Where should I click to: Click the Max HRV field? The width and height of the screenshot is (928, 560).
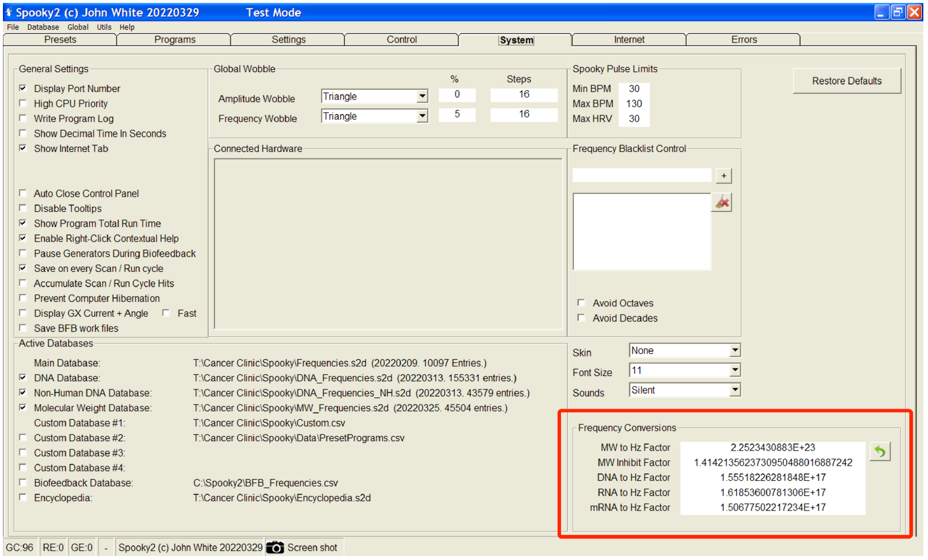634,119
